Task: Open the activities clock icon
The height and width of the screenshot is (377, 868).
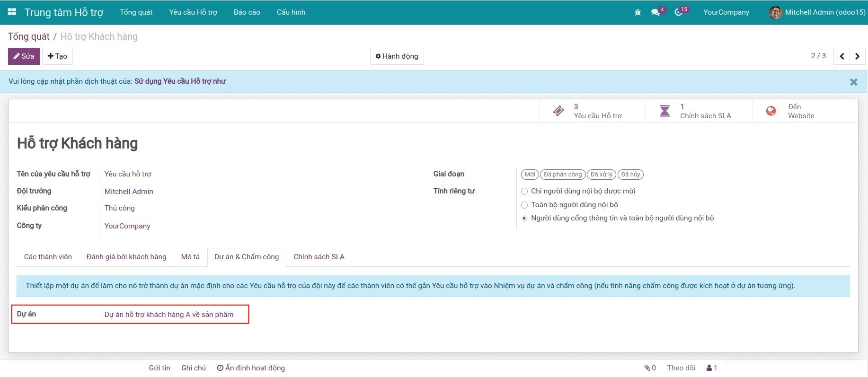Action: [678, 12]
